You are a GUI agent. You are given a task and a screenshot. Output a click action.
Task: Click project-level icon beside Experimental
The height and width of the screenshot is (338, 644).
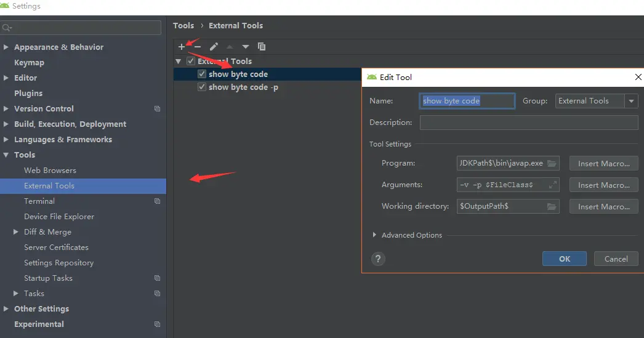tap(157, 324)
